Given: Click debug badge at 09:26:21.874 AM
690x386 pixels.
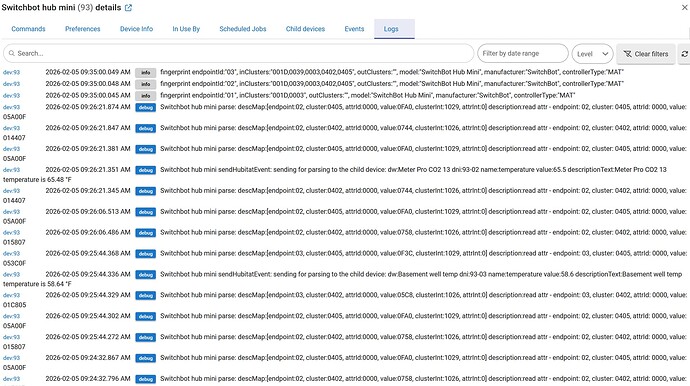Looking at the screenshot, I should [146, 107].
